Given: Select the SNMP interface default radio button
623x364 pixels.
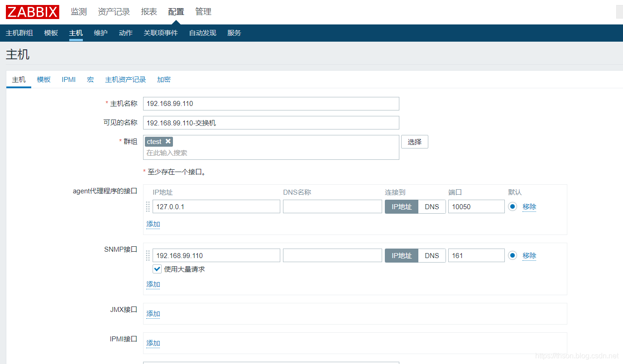Looking at the screenshot, I should (513, 255).
